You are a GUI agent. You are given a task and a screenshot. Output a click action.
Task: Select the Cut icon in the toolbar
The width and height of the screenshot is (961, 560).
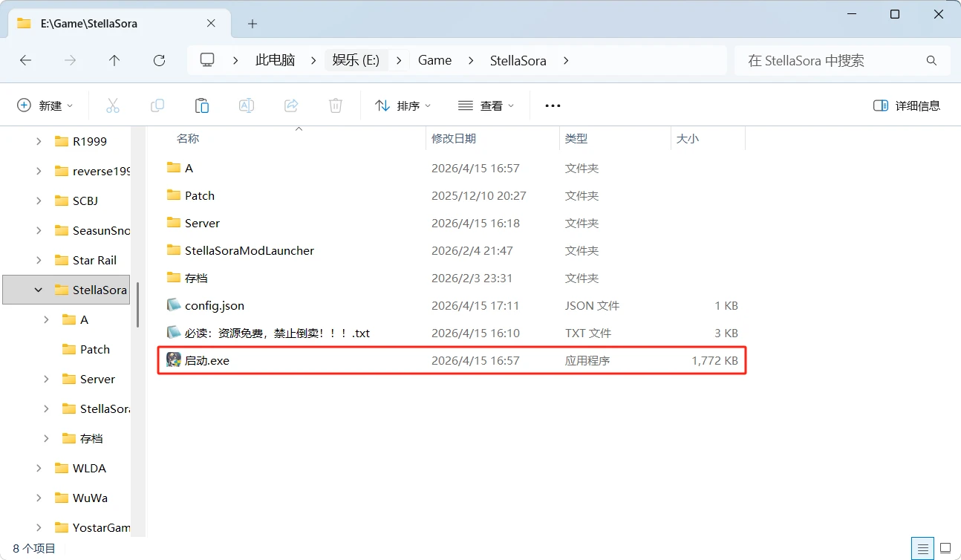pos(113,105)
